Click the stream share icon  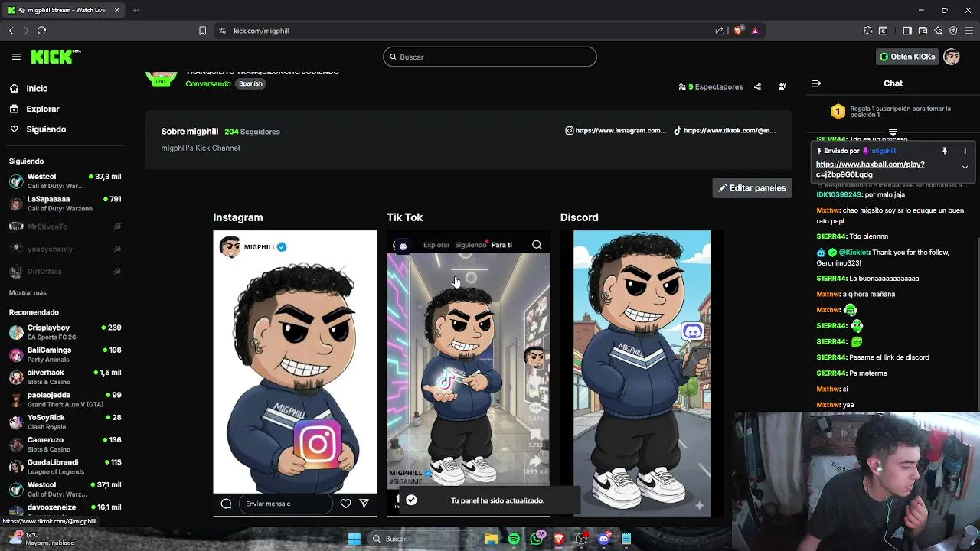(x=757, y=86)
